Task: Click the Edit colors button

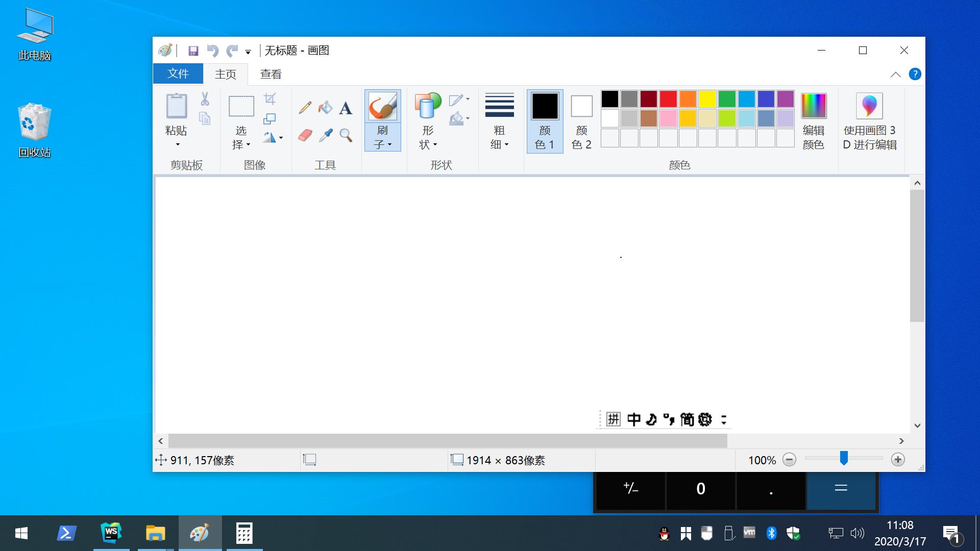Action: pyautogui.click(x=813, y=121)
